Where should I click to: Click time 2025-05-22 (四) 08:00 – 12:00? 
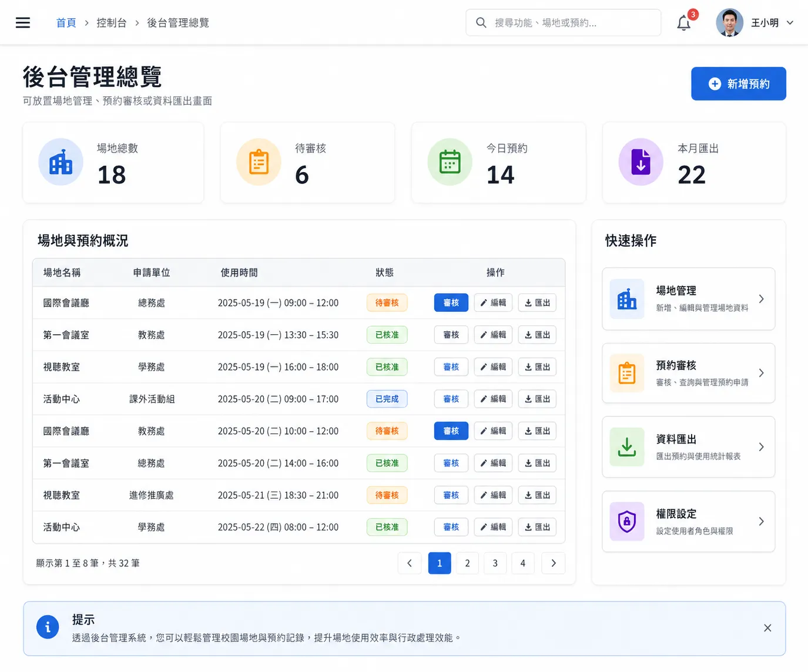(x=278, y=527)
